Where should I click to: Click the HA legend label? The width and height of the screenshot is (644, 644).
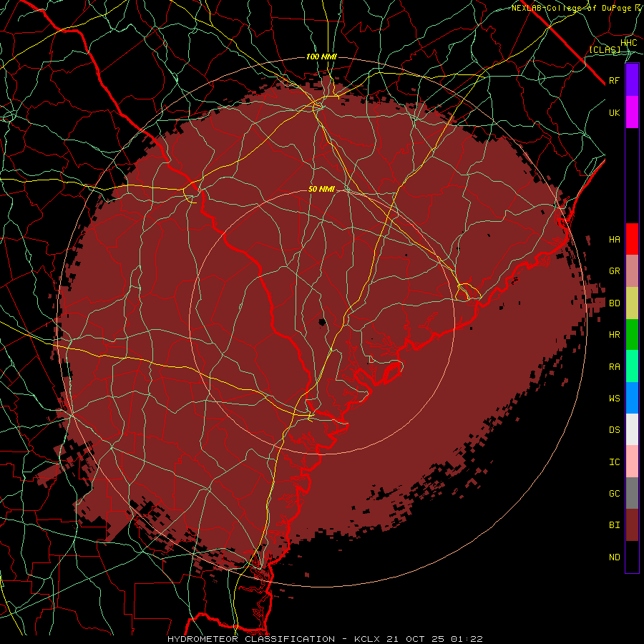click(614, 239)
